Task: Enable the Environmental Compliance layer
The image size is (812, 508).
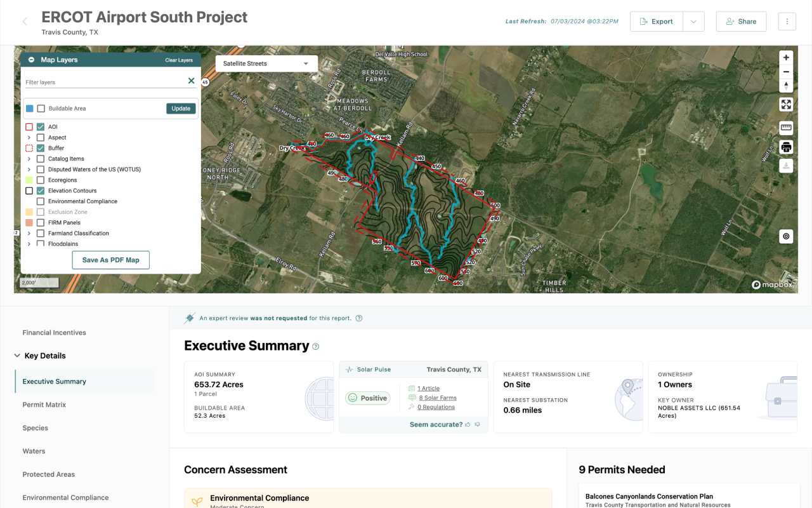Action: [x=41, y=201]
